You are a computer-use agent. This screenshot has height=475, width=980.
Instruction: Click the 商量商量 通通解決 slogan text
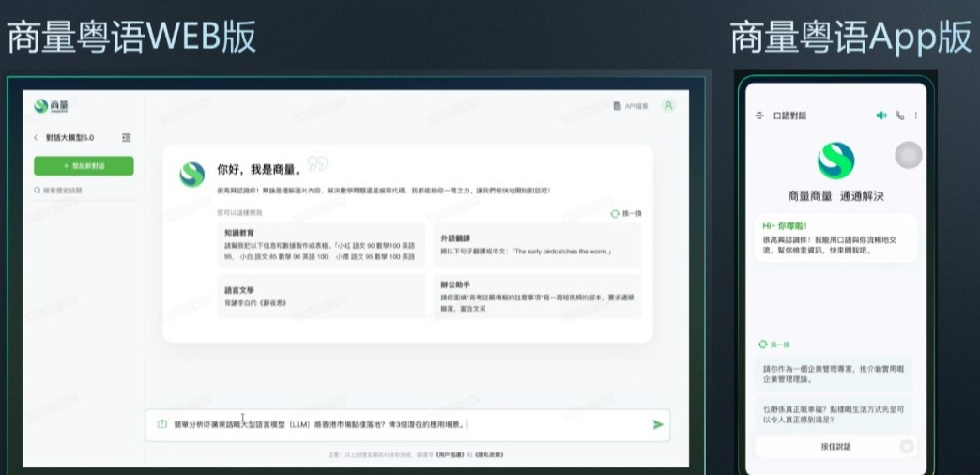tap(835, 196)
